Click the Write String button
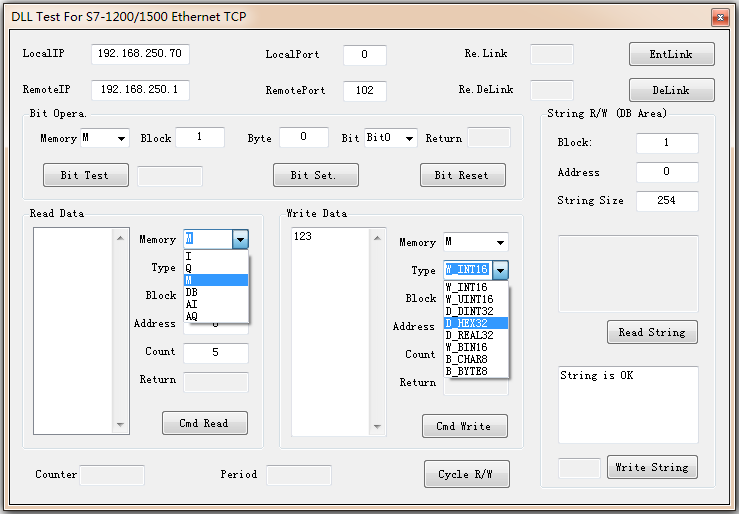This screenshot has width=739, height=514. point(651,467)
